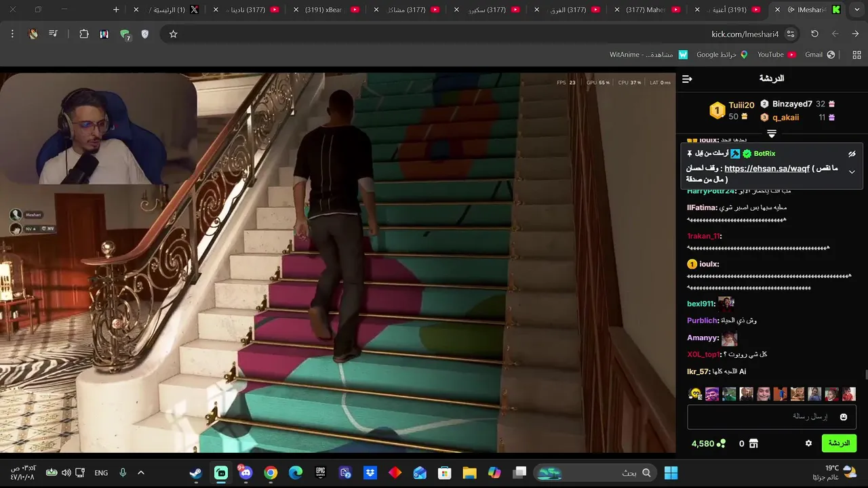The image size is (868, 488).
Task: Open the WitAnime bookmark
Action: tap(649, 55)
